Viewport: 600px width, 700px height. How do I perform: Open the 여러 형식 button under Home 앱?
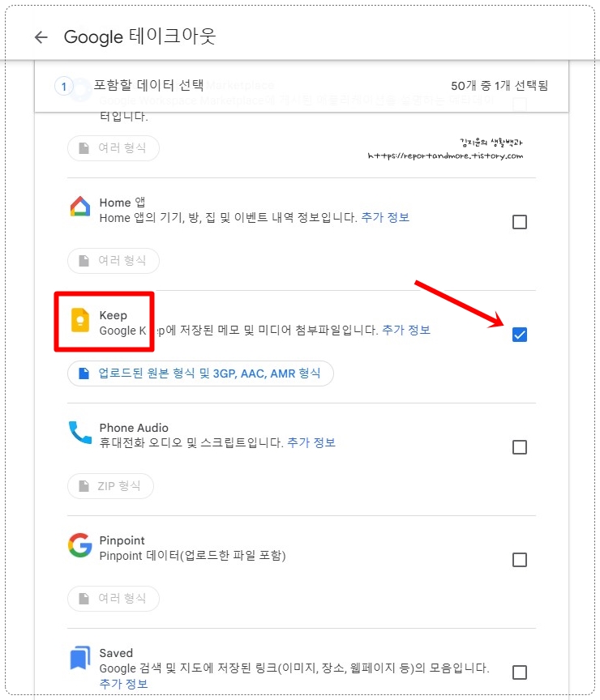[114, 261]
